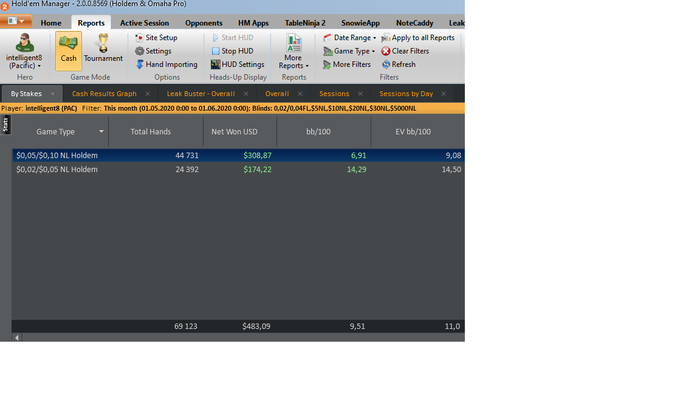
Task: Close the Cash Results Graph tab
Action: click(x=147, y=94)
